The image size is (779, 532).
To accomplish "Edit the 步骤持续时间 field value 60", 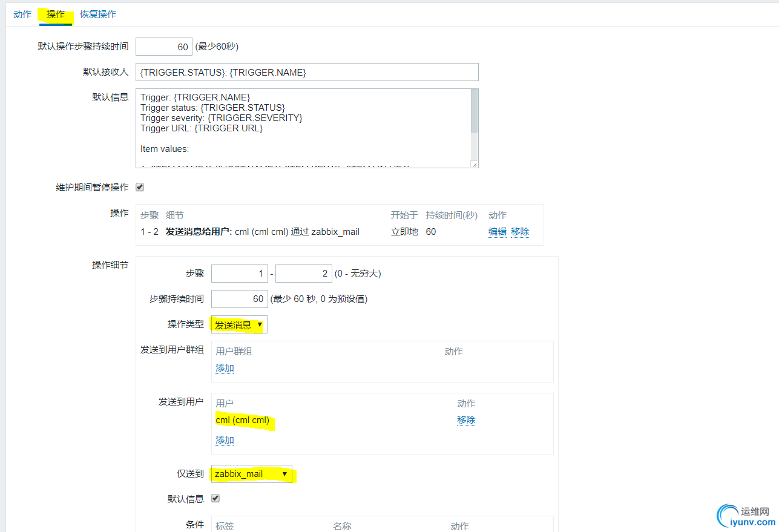I will 240,298.
